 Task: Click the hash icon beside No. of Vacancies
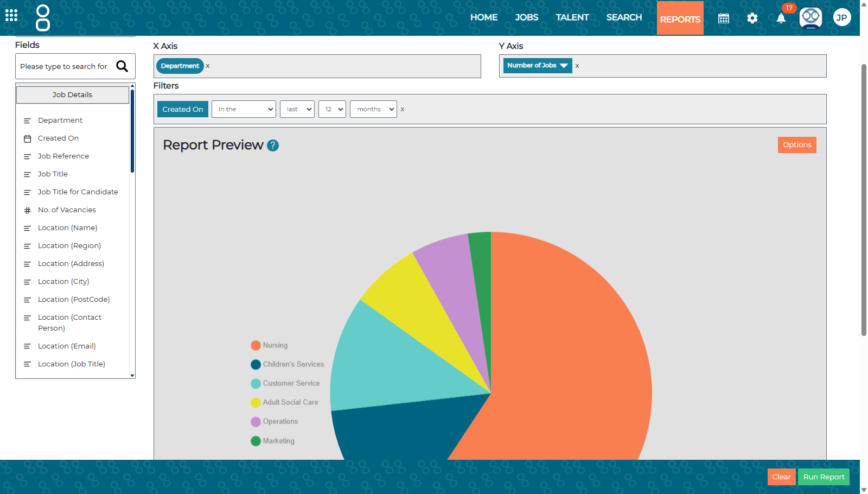[28, 210]
